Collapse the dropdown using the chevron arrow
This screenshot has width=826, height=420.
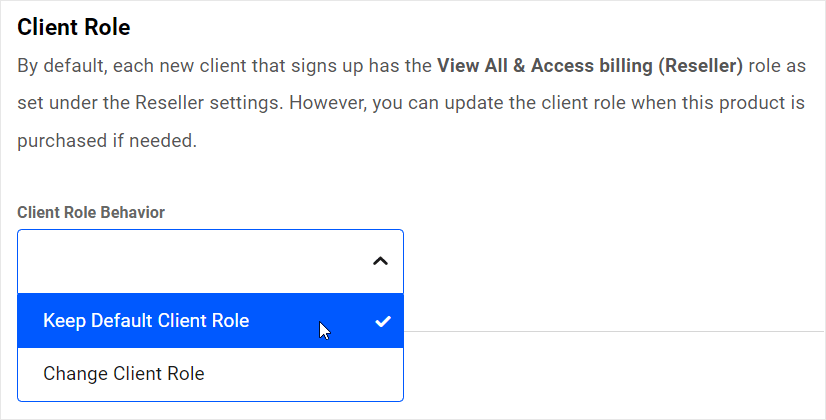pos(379,261)
